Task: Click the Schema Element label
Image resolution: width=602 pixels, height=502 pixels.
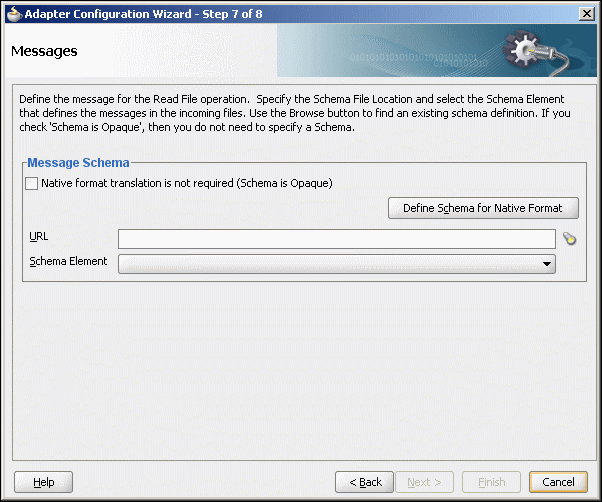Action: 68,261
